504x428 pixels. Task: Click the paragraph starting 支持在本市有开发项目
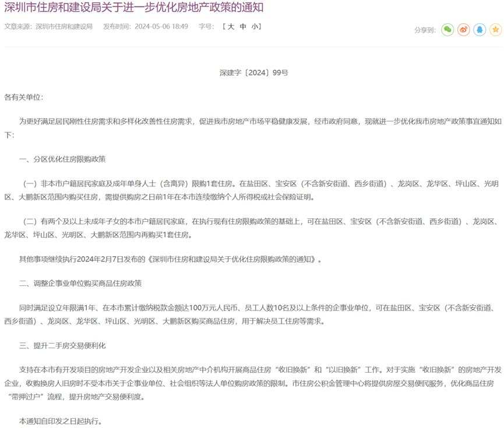(253, 383)
